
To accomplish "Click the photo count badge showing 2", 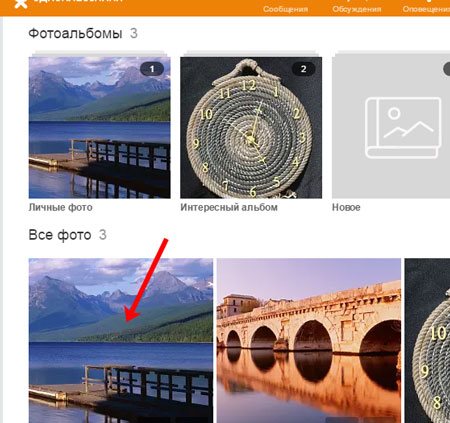I will point(303,69).
